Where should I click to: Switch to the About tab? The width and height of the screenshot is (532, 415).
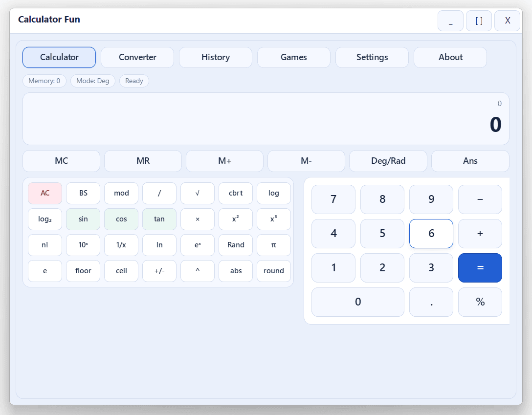tap(450, 57)
